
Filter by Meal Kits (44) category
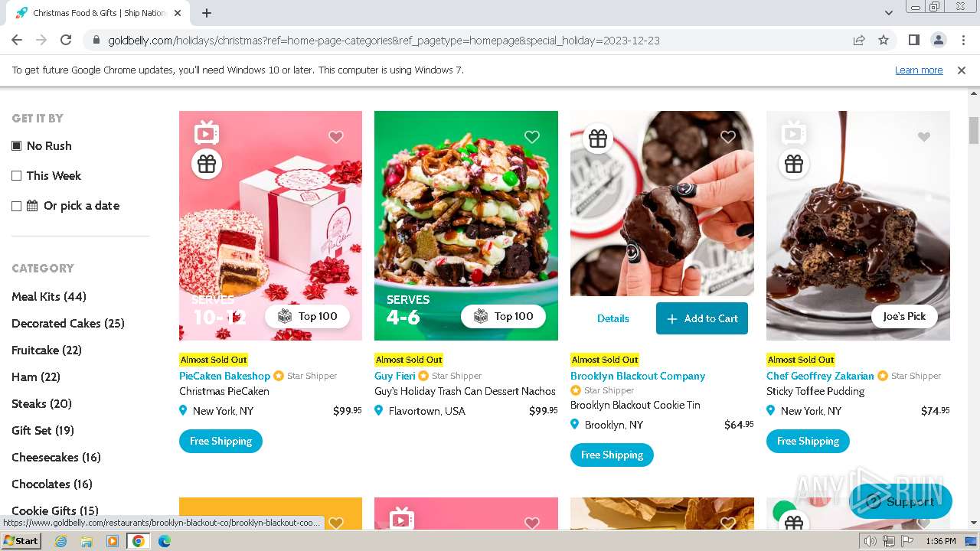49,296
